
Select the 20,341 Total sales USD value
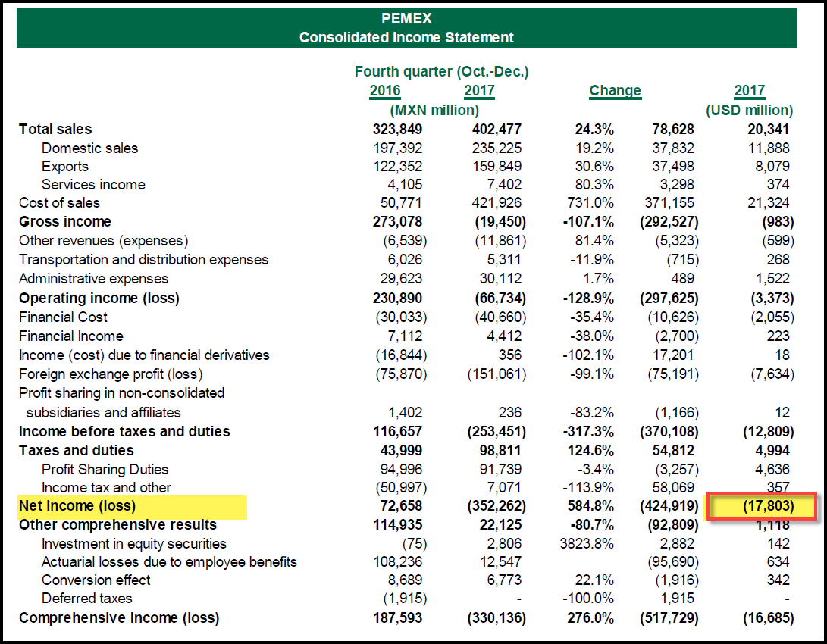coord(769,129)
